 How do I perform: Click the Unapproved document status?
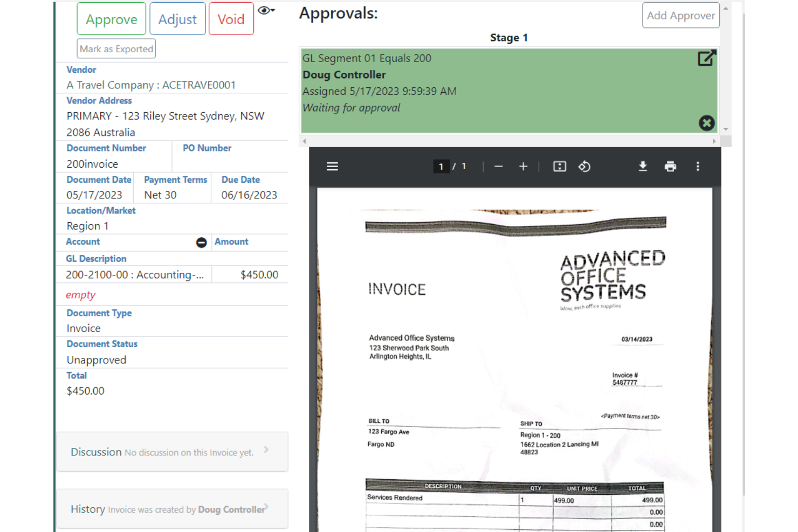pyautogui.click(x=96, y=360)
